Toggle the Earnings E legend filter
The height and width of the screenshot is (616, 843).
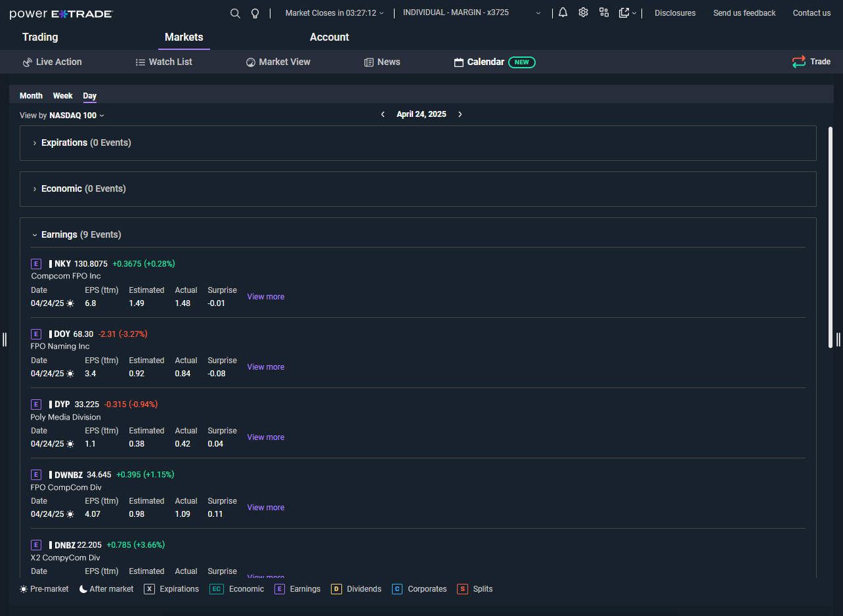point(280,589)
